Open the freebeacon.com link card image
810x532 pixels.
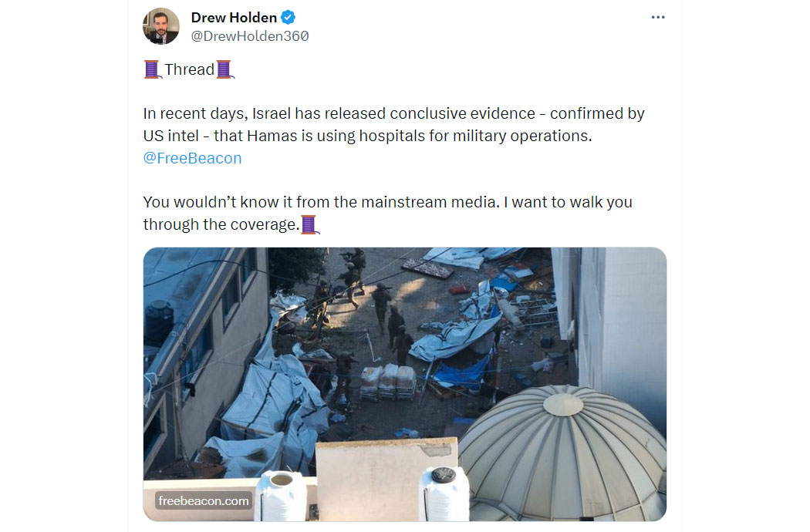[405, 384]
